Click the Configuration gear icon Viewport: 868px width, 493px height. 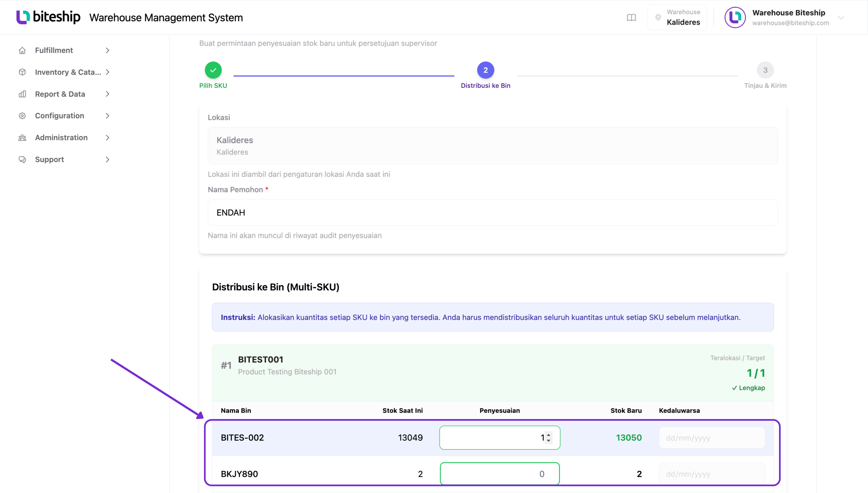[22, 116]
